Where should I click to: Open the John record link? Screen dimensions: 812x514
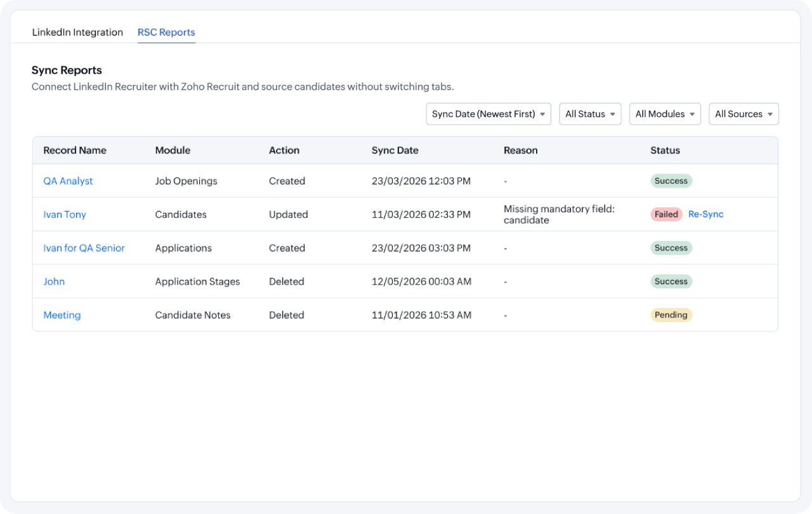(54, 282)
